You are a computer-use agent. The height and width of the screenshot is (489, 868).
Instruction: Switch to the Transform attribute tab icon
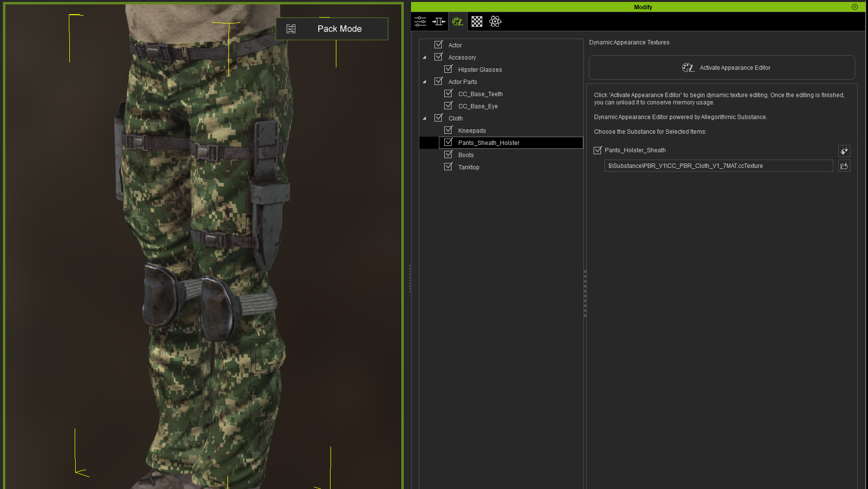coord(439,21)
